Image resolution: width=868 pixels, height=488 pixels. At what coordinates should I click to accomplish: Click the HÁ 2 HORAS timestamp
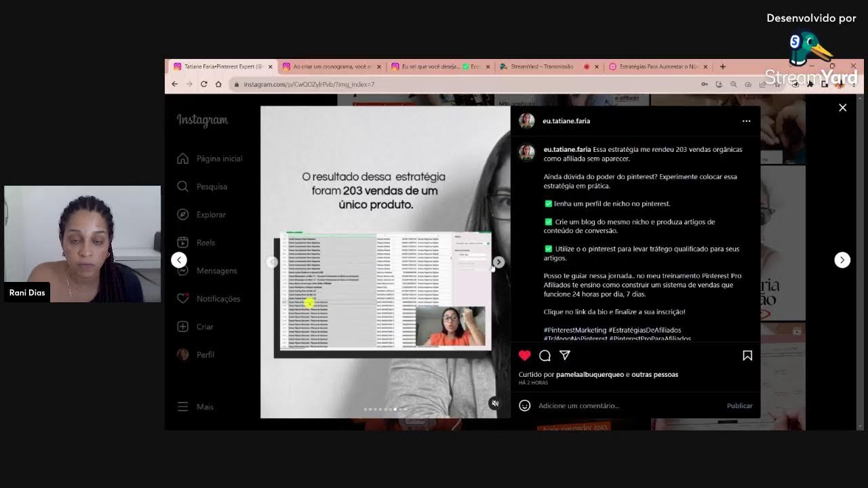[533, 383]
